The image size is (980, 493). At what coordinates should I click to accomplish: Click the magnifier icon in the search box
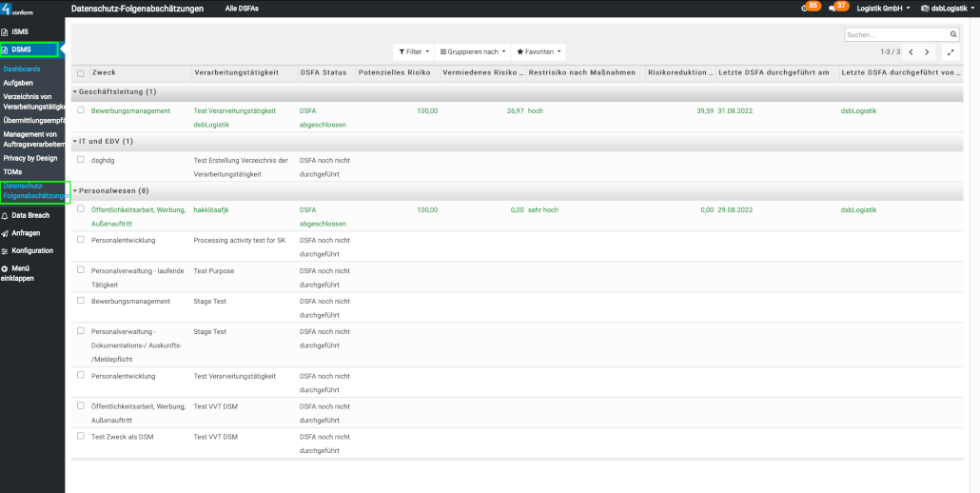coord(953,34)
